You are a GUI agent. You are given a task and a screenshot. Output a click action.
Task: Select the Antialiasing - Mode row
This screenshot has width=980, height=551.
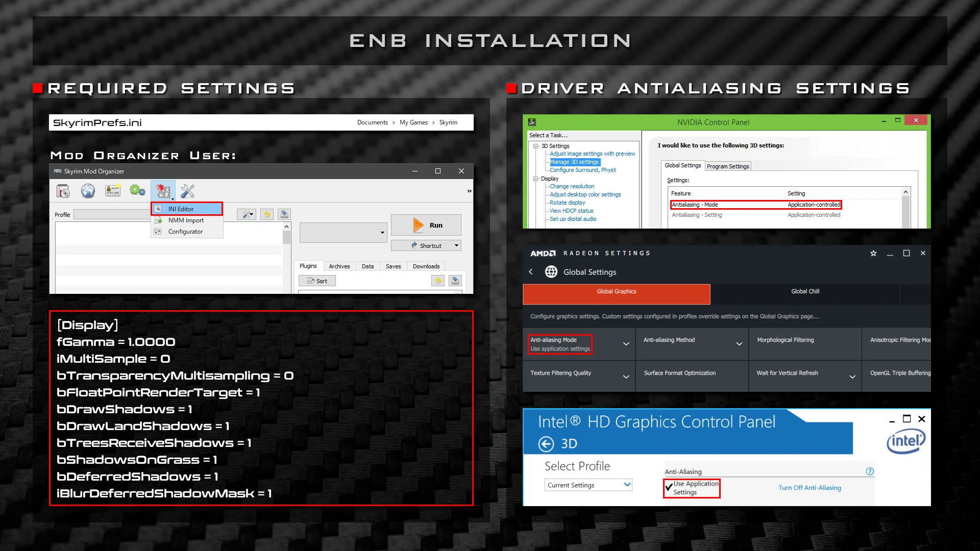tap(755, 205)
